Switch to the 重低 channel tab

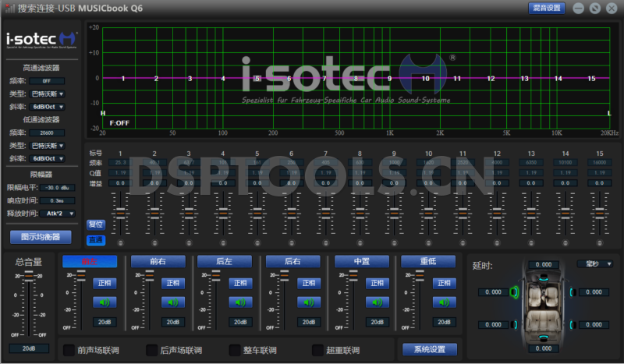[x=428, y=261]
